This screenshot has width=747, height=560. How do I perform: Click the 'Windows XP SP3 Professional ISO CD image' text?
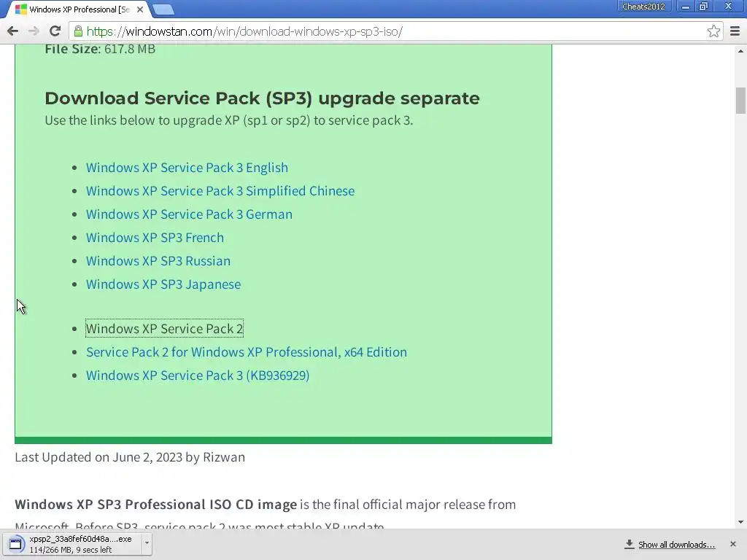pyautogui.click(x=156, y=505)
